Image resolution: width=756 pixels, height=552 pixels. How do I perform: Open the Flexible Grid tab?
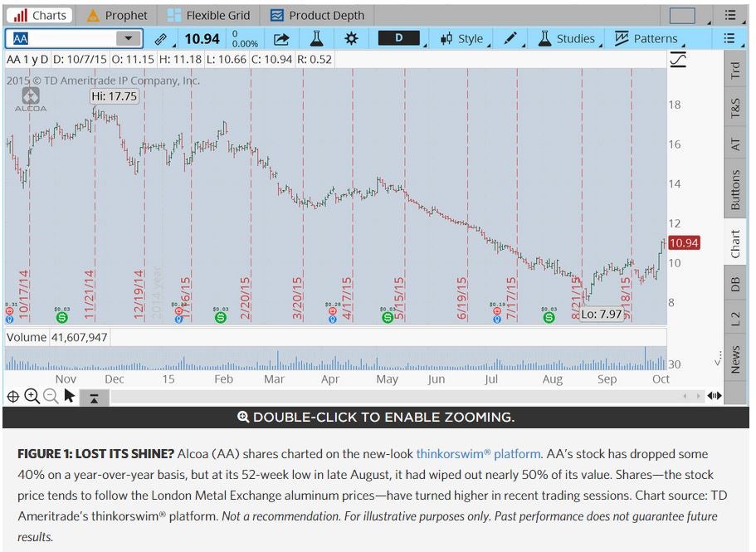coord(209,16)
